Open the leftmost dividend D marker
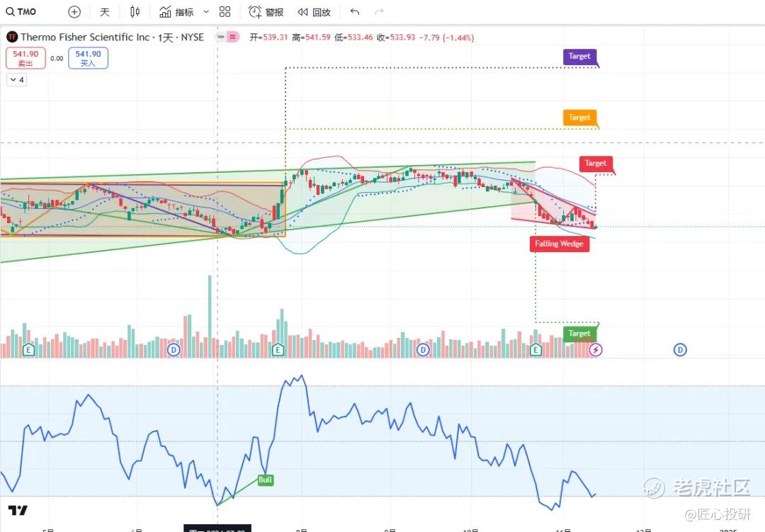765x532 pixels. tap(174, 349)
